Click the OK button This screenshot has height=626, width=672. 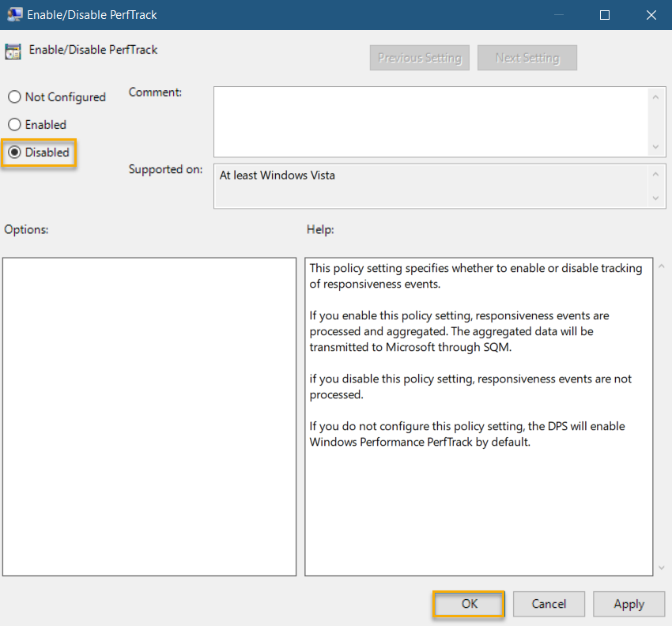tap(469, 604)
